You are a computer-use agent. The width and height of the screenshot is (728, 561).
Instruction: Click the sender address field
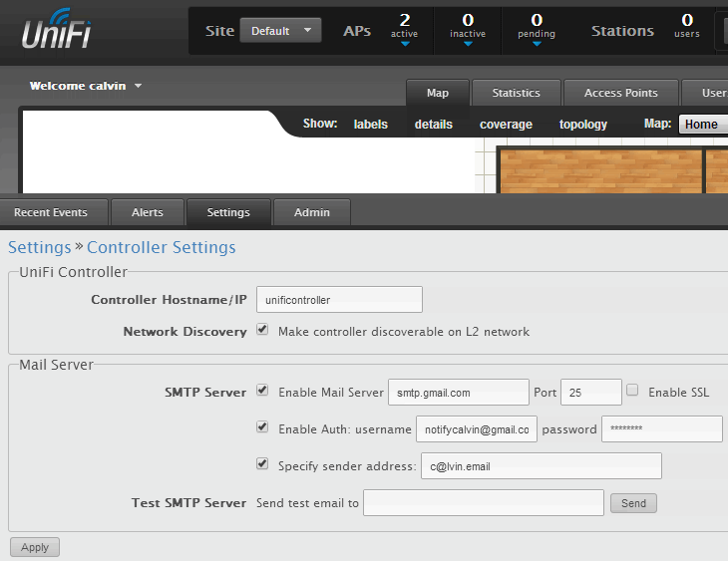[542, 466]
